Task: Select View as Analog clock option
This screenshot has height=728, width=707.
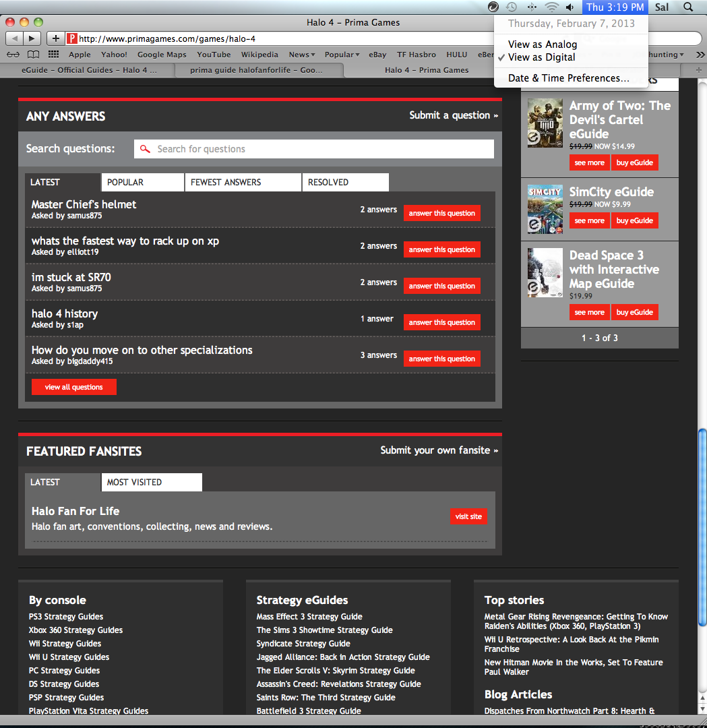Action: click(x=542, y=44)
